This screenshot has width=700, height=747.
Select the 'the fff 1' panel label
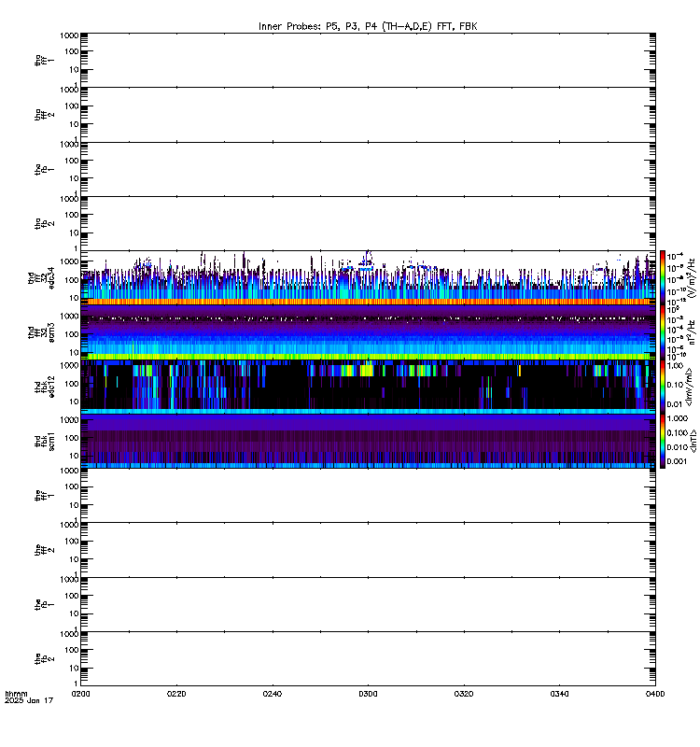click(44, 496)
